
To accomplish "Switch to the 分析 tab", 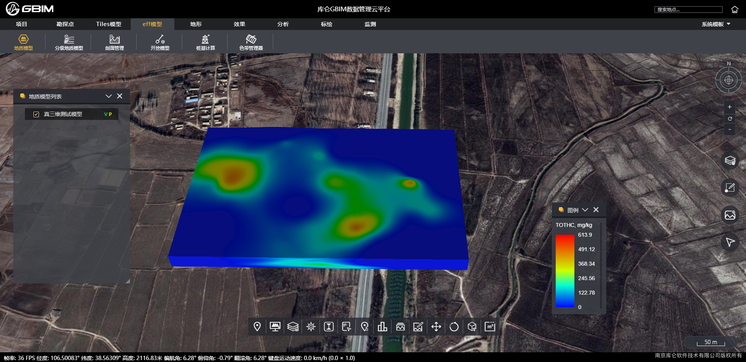I will [x=283, y=24].
